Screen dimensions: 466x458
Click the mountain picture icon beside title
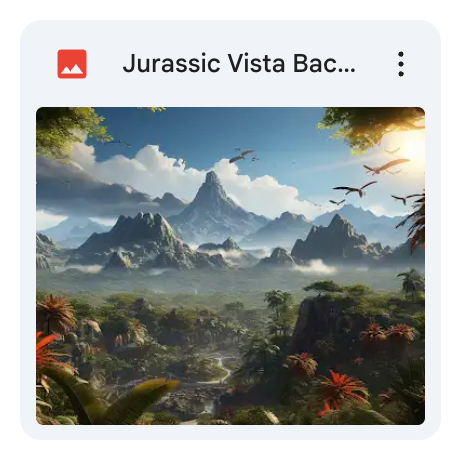click(x=72, y=64)
